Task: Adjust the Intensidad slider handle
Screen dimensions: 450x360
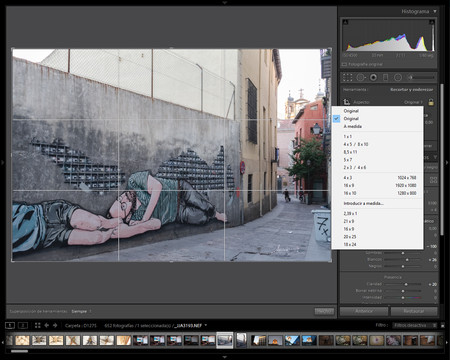Action: 403,297
